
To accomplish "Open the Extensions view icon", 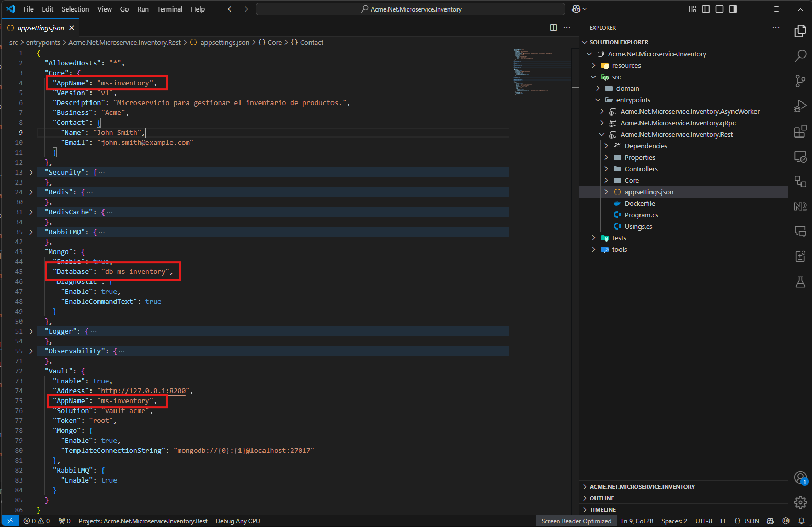I will [800, 131].
